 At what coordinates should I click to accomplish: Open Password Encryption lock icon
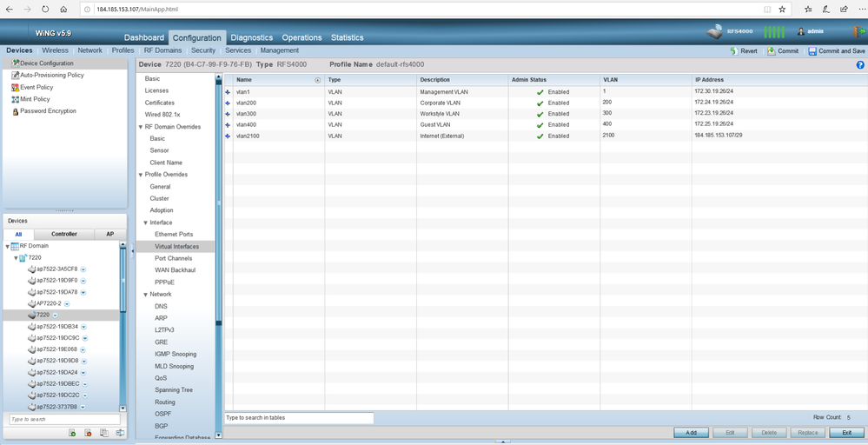tap(15, 111)
